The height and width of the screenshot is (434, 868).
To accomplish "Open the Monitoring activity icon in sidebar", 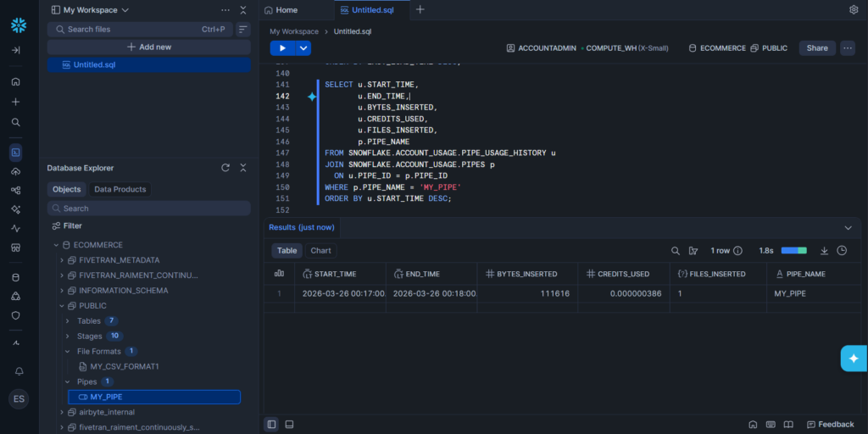I will [x=15, y=229].
